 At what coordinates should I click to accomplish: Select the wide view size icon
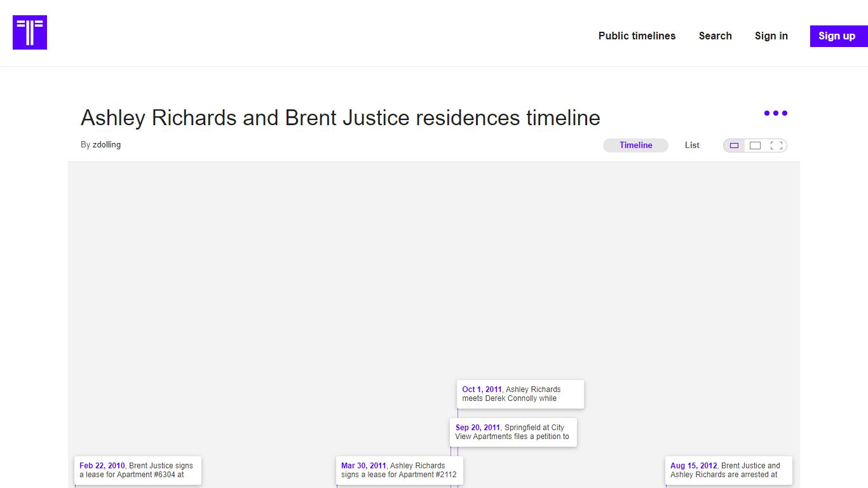(x=755, y=146)
